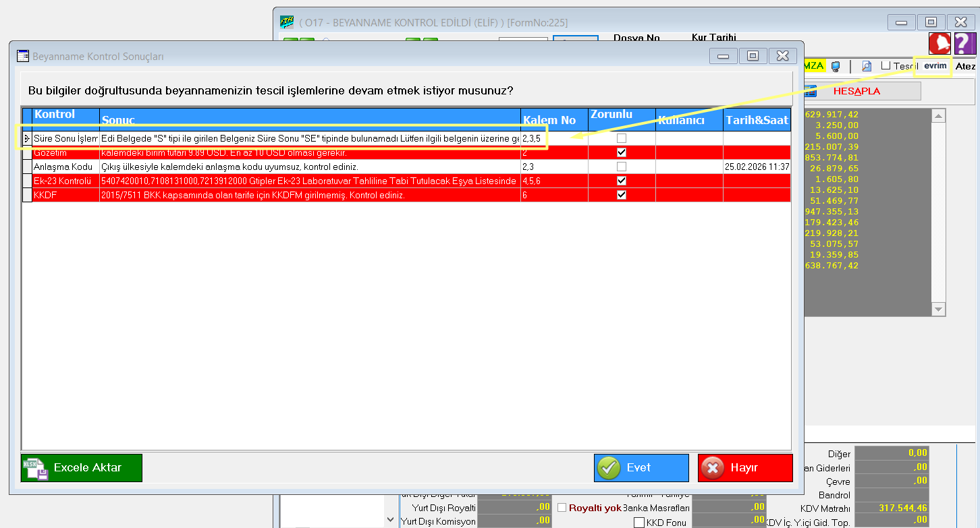Export results with Excele Aktar
This screenshot has width=980, height=528.
(82, 468)
